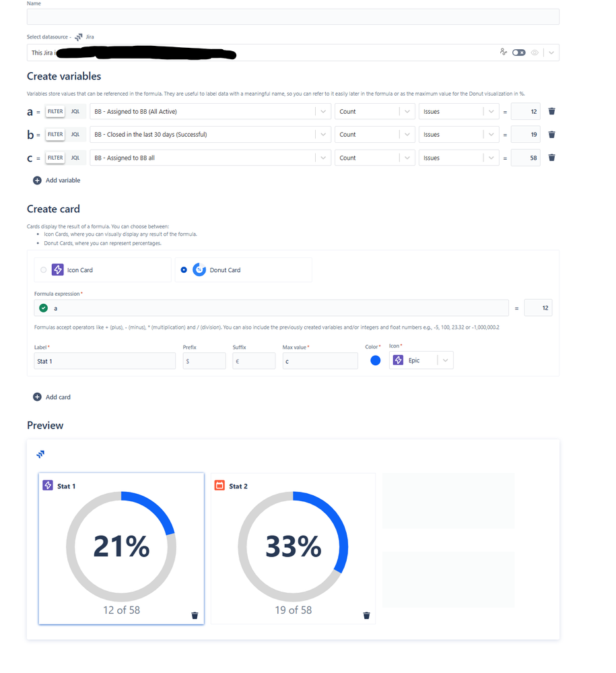Delete the Stat 2 preview card
The image size is (616, 673).
[366, 616]
